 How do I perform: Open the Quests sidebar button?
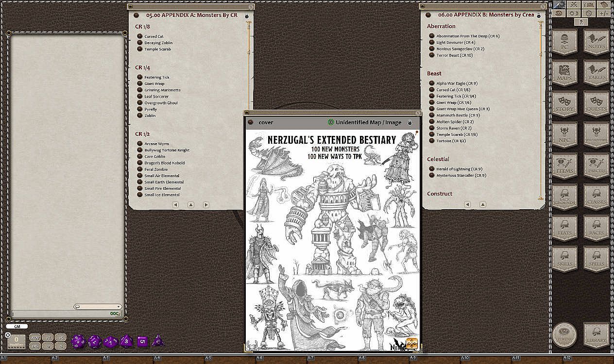(x=596, y=104)
